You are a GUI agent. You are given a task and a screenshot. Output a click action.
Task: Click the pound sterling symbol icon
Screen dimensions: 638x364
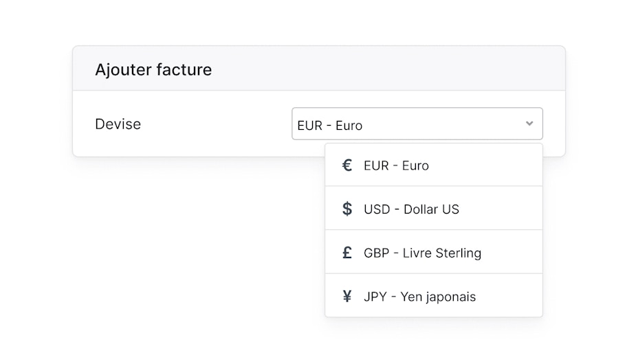click(x=347, y=253)
